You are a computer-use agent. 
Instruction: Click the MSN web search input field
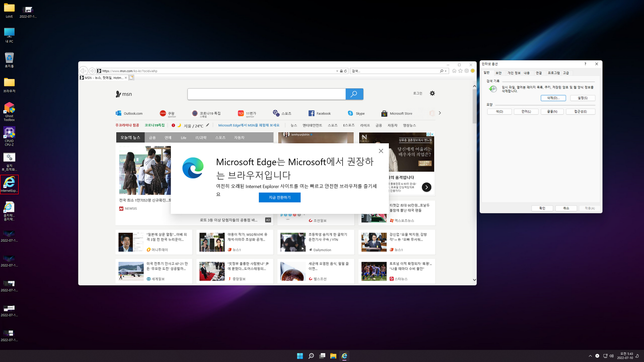[x=266, y=94]
